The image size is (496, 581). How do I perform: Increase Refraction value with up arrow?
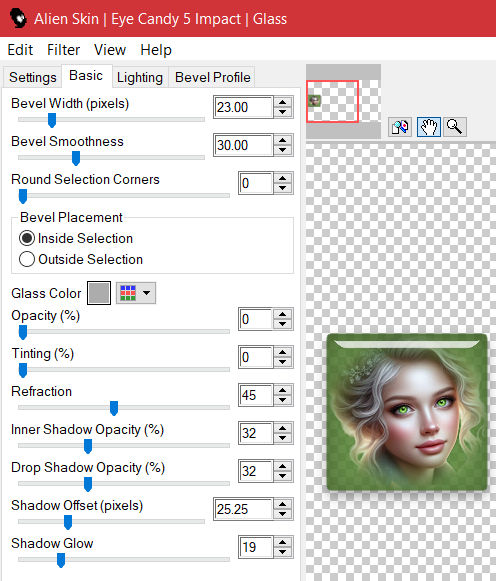(x=283, y=390)
